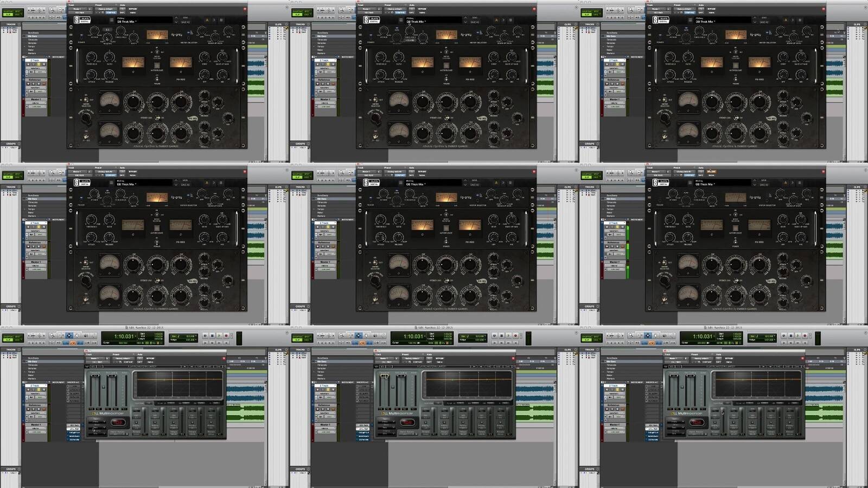Open main counter format arrow in bottom-right frame
868x488 pixels.
click(x=713, y=336)
